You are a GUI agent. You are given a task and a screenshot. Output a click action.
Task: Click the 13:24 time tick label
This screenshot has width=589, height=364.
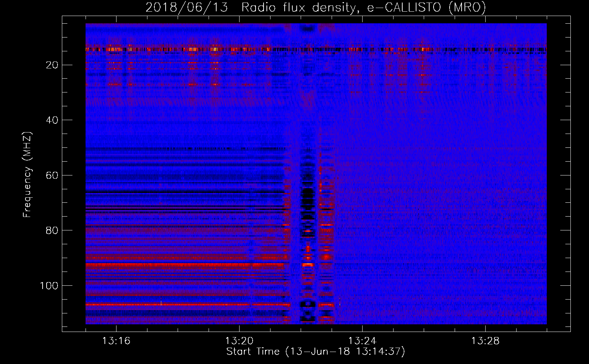point(362,341)
